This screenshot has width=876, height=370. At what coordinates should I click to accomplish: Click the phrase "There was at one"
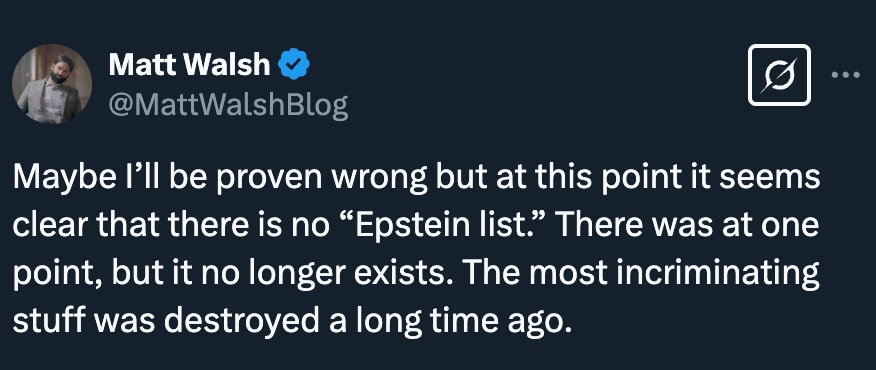click(x=687, y=226)
